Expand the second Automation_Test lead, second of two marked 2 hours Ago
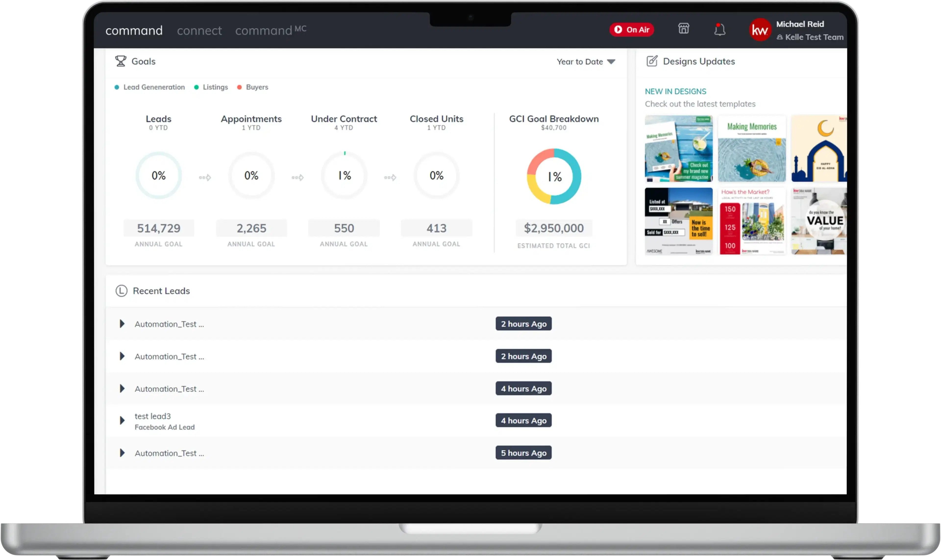 [122, 356]
